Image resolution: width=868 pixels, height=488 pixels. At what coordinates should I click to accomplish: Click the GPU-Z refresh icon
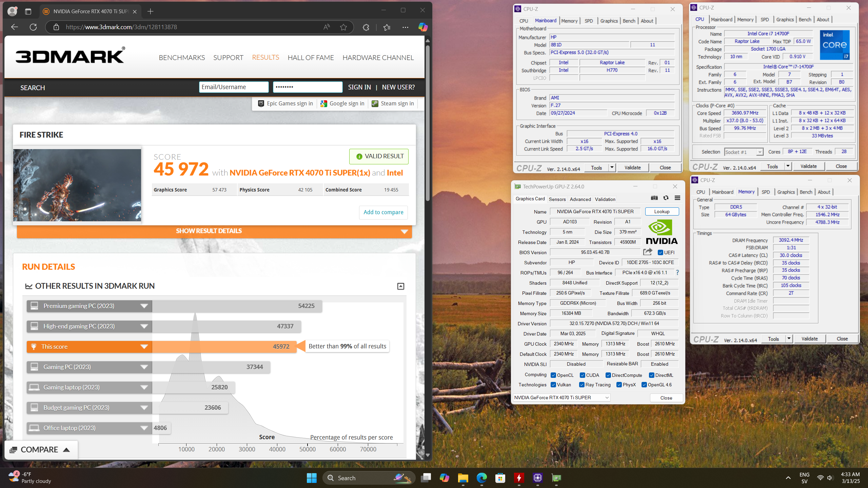coord(666,198)
